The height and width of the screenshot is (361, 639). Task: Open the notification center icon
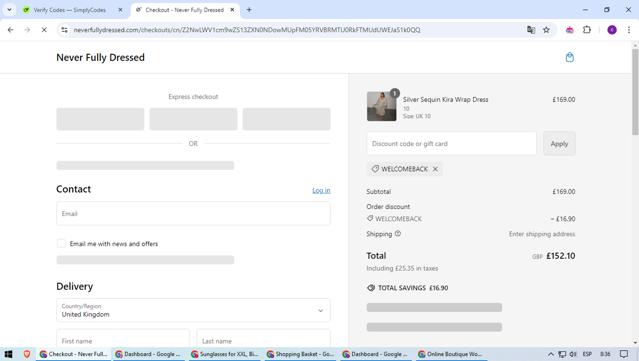pyautogui.click(x=624, y=354)
